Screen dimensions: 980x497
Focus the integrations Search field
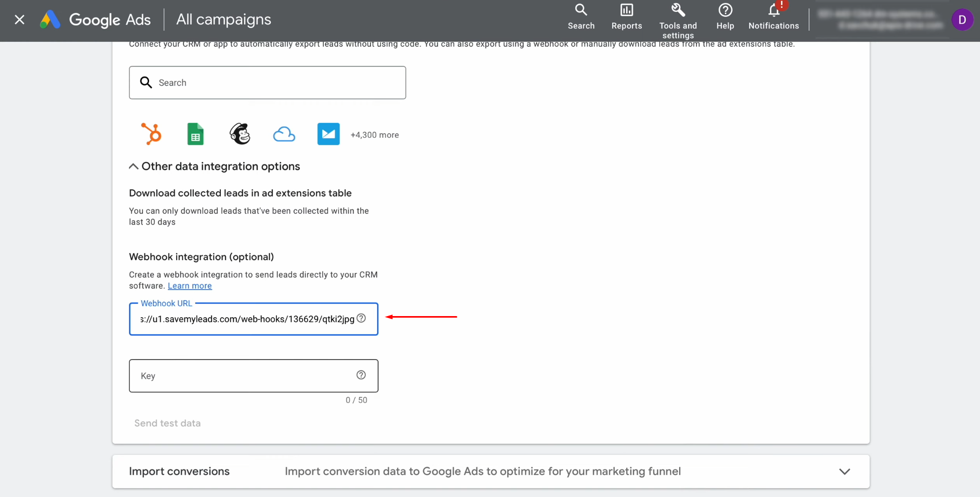click(268, 83)
